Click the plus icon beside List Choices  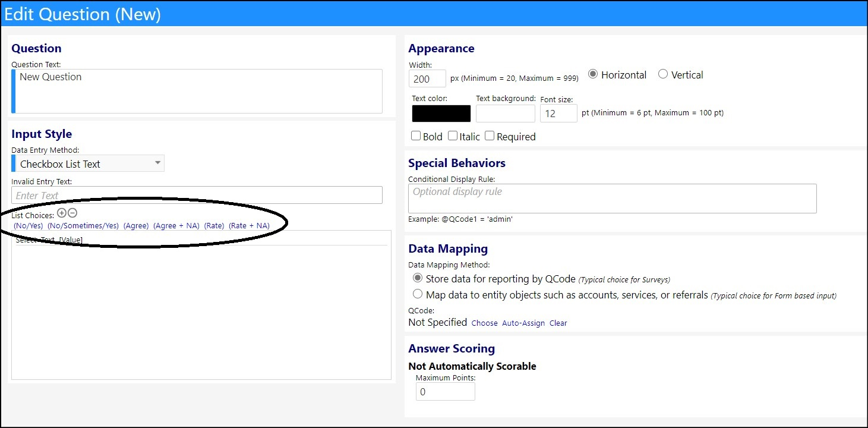(x=62, y=213)
